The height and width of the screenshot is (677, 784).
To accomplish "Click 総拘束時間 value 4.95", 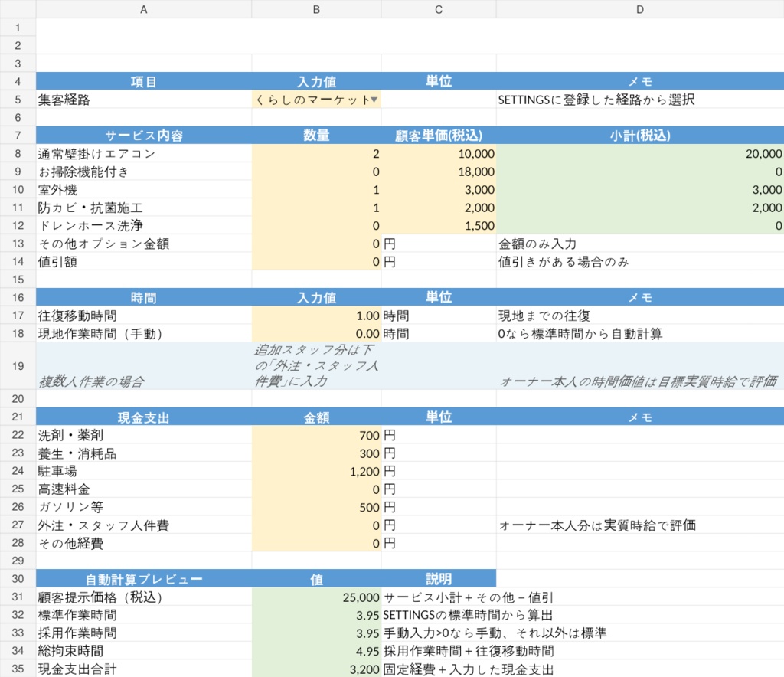I will 316,650.
